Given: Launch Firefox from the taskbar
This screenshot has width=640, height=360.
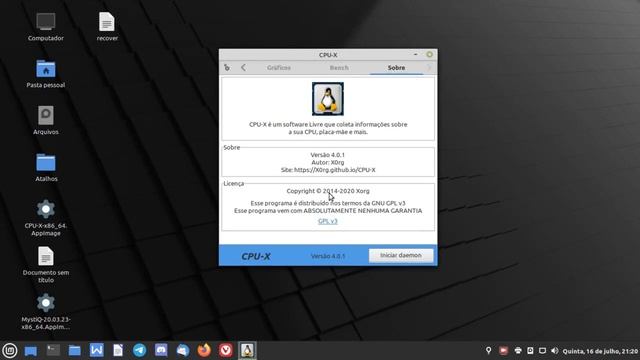Looking at the screenshot, I should [204, 350].
